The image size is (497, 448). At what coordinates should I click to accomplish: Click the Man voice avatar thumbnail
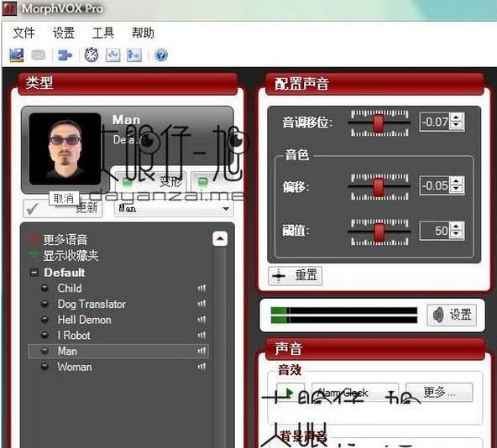pos(65,148)
